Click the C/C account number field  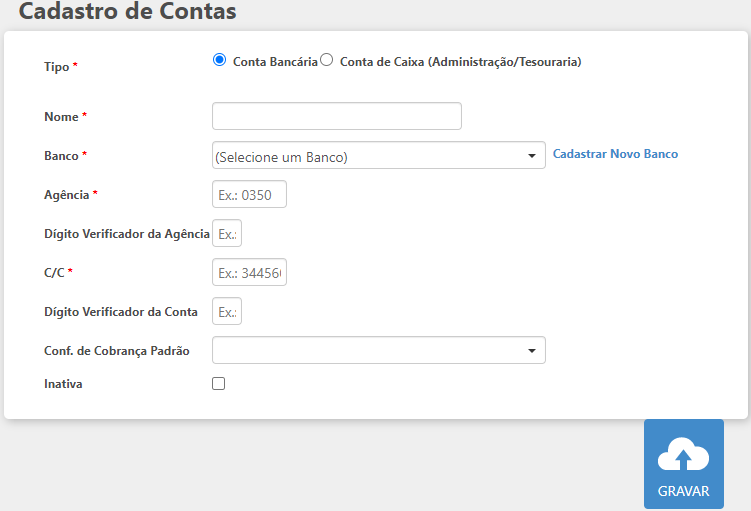[249, 272]
